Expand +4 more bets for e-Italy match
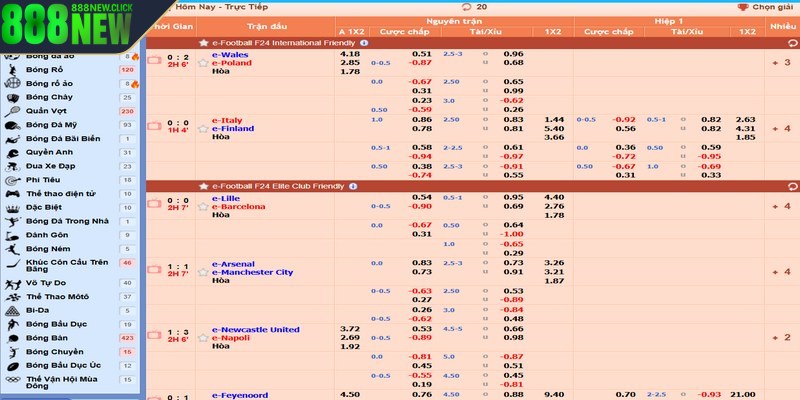The width and height of the screenshot is (800, 400). 782,129
